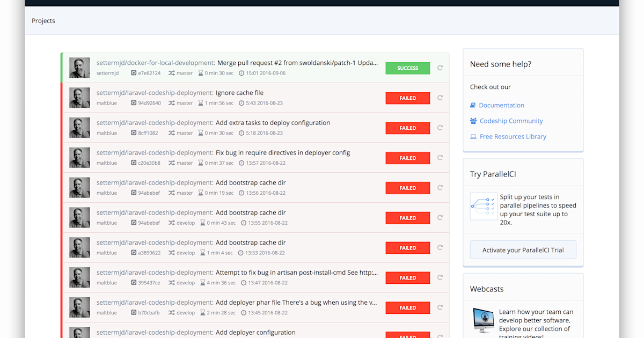644x338 pixels.
Task: Open 'Merge pull request #2' build title
Action: coord(297,63)
